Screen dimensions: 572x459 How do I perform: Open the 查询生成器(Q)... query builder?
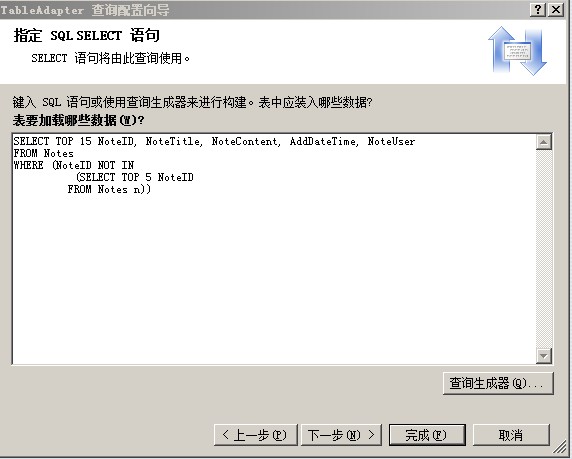point(498,383)
